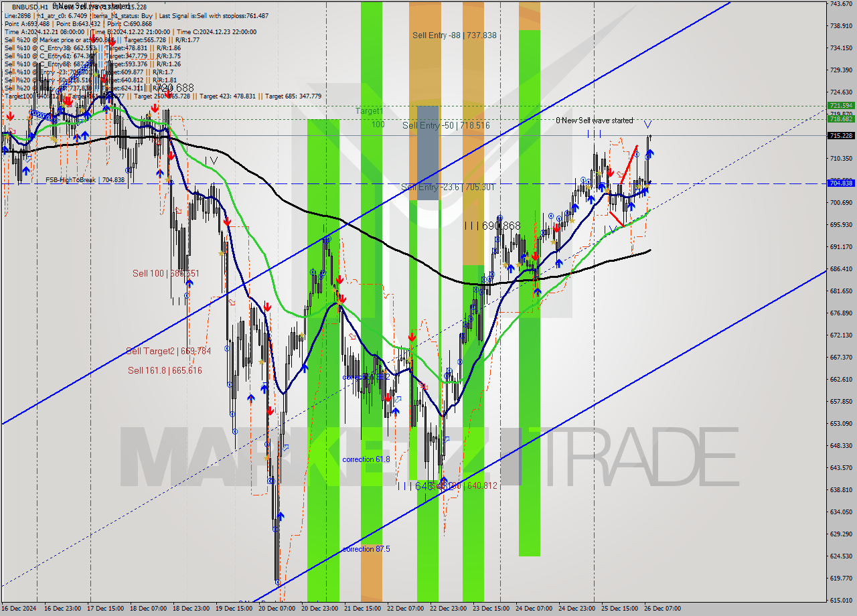Click the 634.050 price axis value
Screen dimensions: 857x616
click(x=841, y=512)
